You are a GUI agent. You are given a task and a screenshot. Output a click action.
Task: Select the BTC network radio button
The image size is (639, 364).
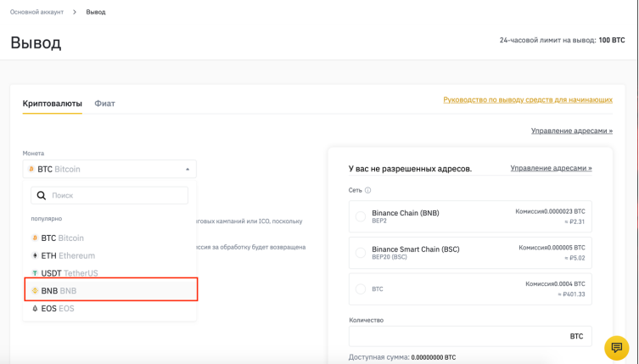click(361, 289)
